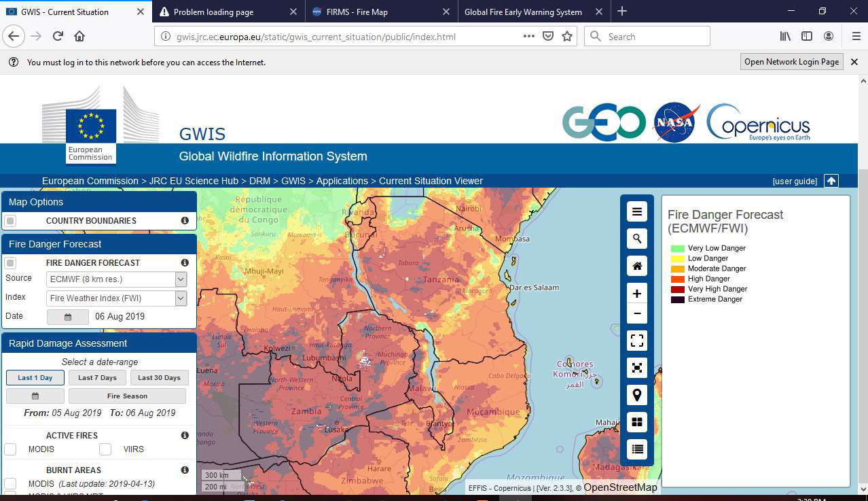Open the layers menu on the map toolbar
868x501 pixels.
pyautogui.click(x=636, y=211)
